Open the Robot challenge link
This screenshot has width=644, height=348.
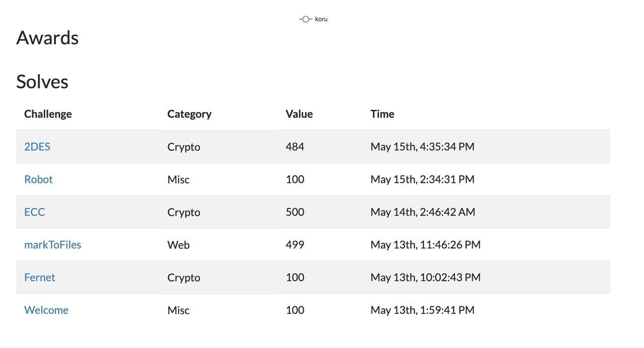pos(38,179)
